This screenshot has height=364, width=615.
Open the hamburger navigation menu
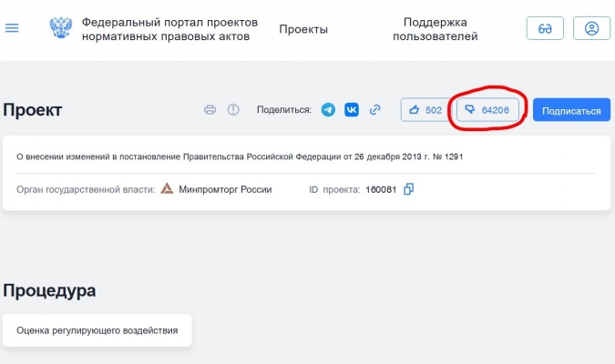coord(12,28)
